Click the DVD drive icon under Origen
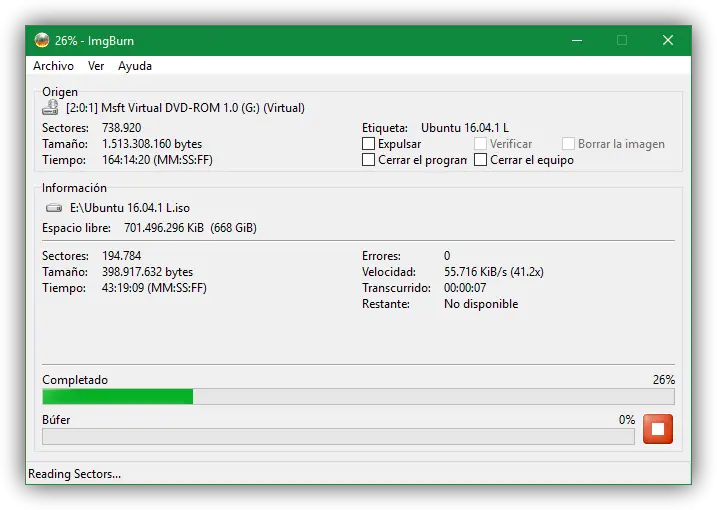The image size is (717, 510). point(50,107)
